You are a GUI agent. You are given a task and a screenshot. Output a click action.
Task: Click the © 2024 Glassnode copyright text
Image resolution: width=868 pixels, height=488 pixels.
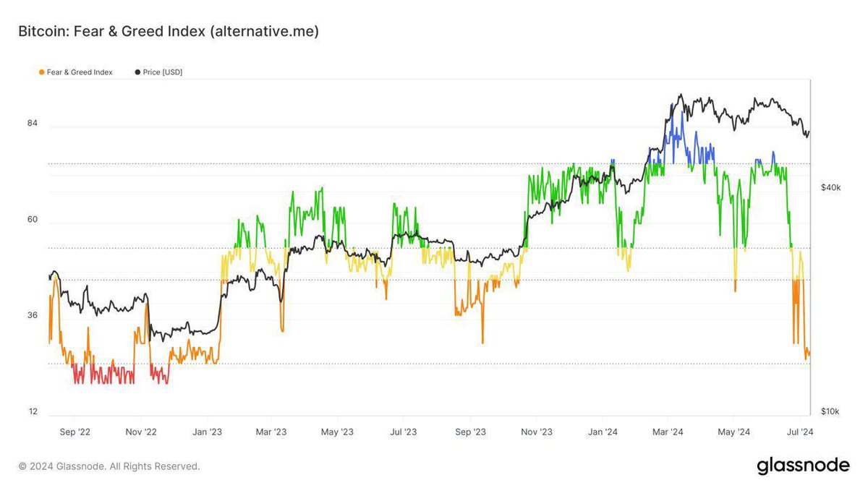click(109, 466)
